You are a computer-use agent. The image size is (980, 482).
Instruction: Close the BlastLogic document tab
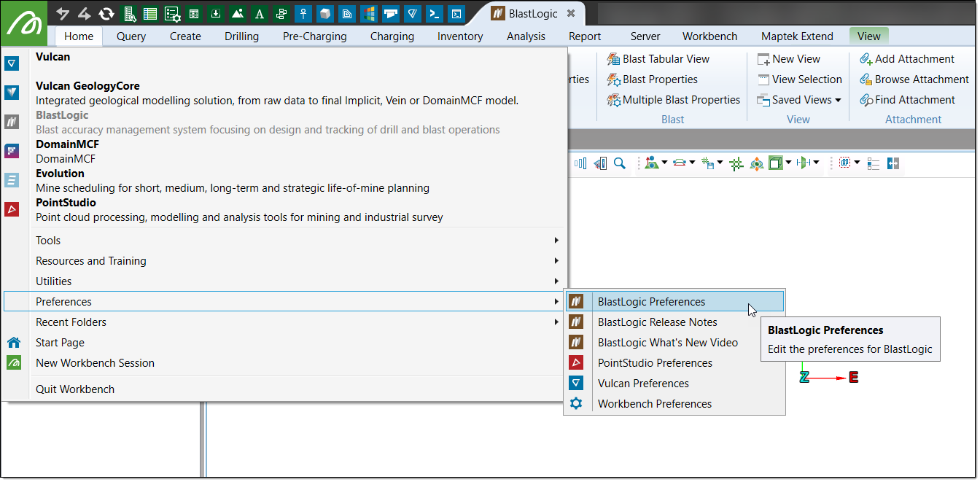(571, 14)
